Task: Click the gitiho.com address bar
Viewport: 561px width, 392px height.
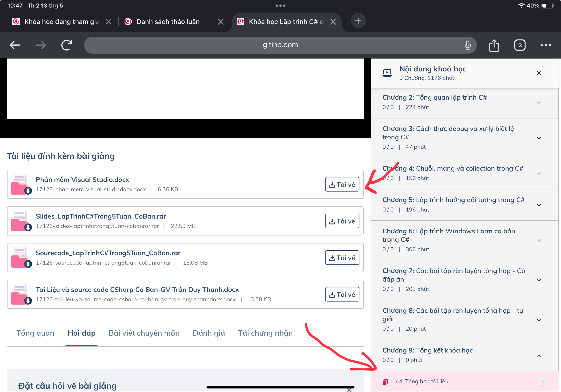Action: pos(280,45)
